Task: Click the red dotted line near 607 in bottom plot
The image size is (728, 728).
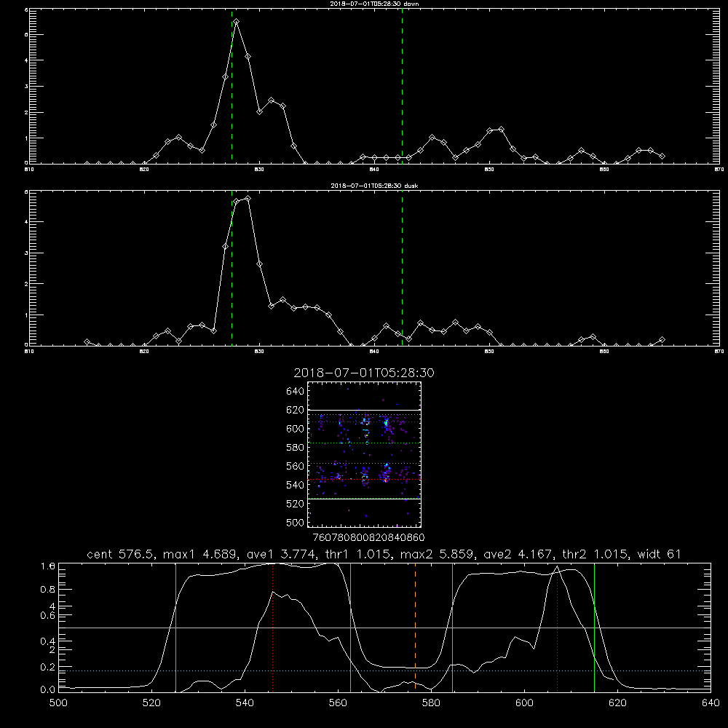Action: (x=557, y=627)
